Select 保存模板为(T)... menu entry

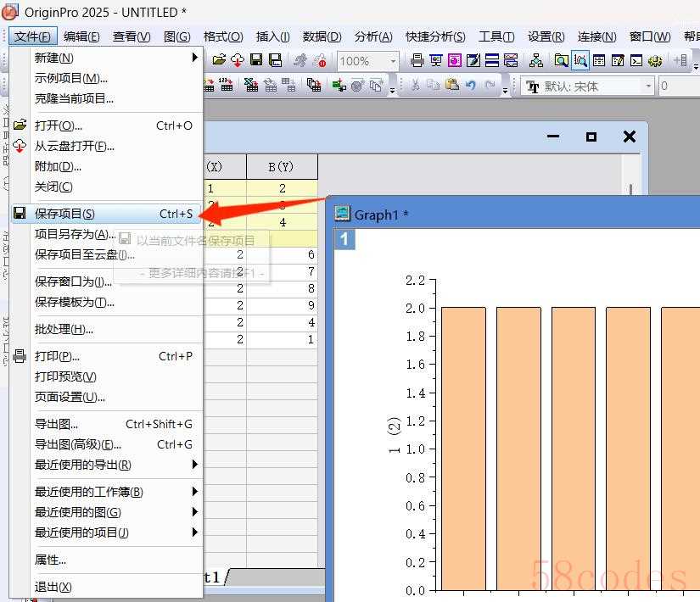click(106, 302)
